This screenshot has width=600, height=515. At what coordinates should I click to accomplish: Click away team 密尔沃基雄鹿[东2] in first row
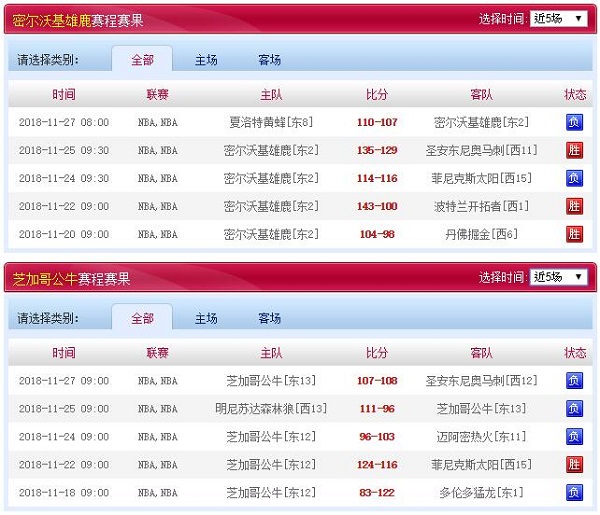481,122
